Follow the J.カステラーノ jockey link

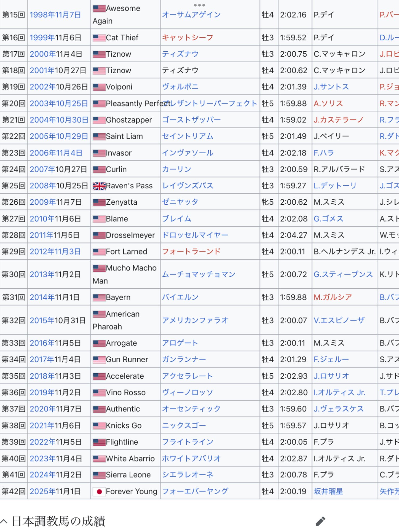pos(339,120)
